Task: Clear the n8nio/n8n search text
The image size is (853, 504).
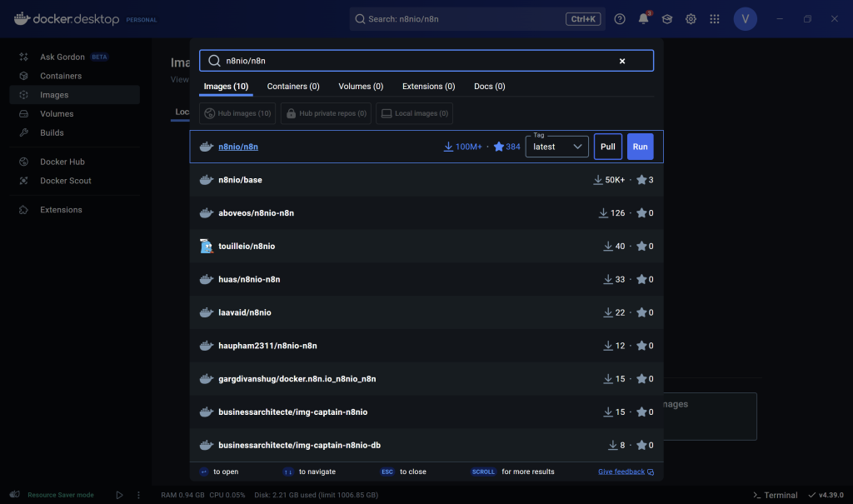Action: point(622,61)
